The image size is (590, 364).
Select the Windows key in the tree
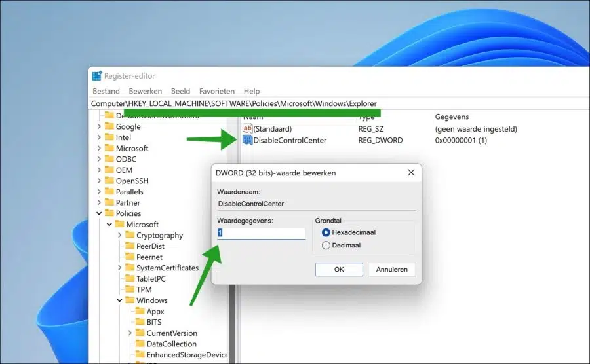(x=151, y=300)
